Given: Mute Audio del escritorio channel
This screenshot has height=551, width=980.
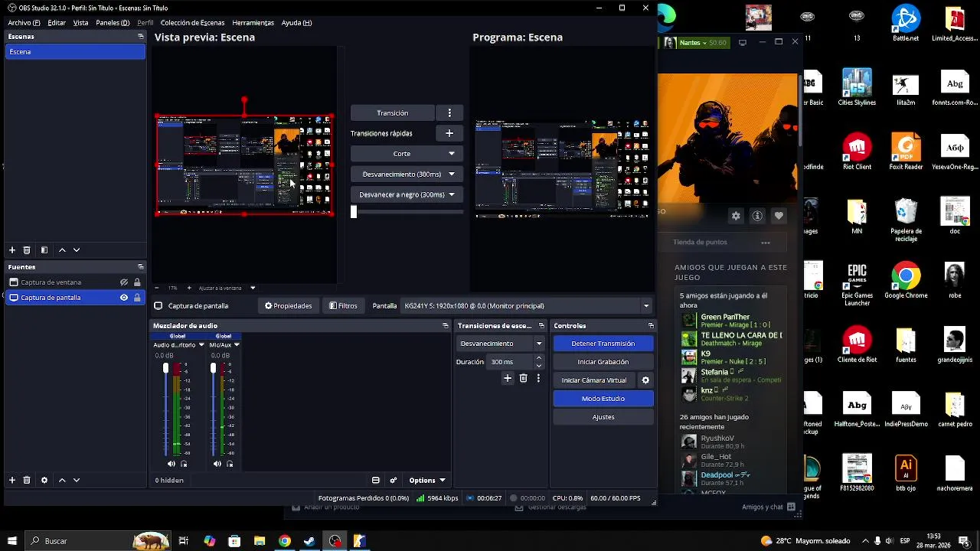Looking at the screenshot, I should [171, 464].
